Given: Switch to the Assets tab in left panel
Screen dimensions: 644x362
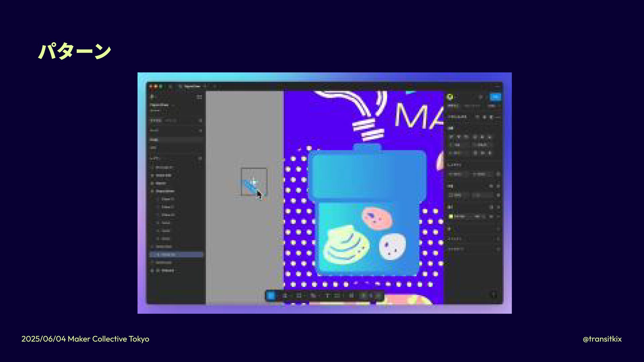Looking at the screenshot, I should pyautogui.click(x=170, y=120).
